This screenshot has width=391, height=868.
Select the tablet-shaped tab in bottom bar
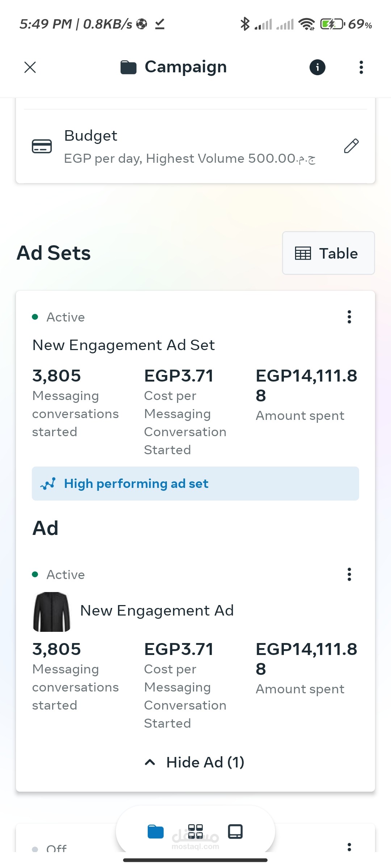pyautogui.click(x=235, y=831)
